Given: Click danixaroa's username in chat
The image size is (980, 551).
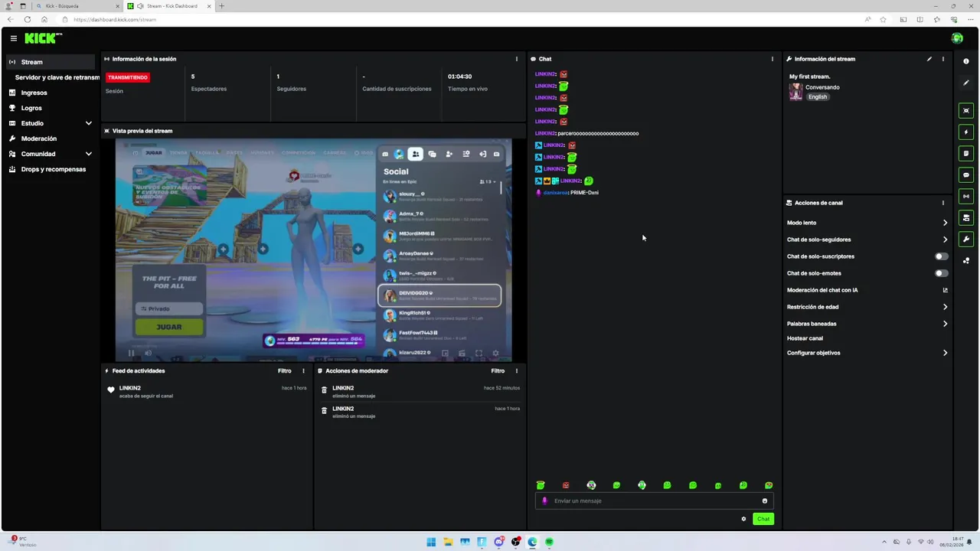Looking at the screenshot, I should click(556, 193).
